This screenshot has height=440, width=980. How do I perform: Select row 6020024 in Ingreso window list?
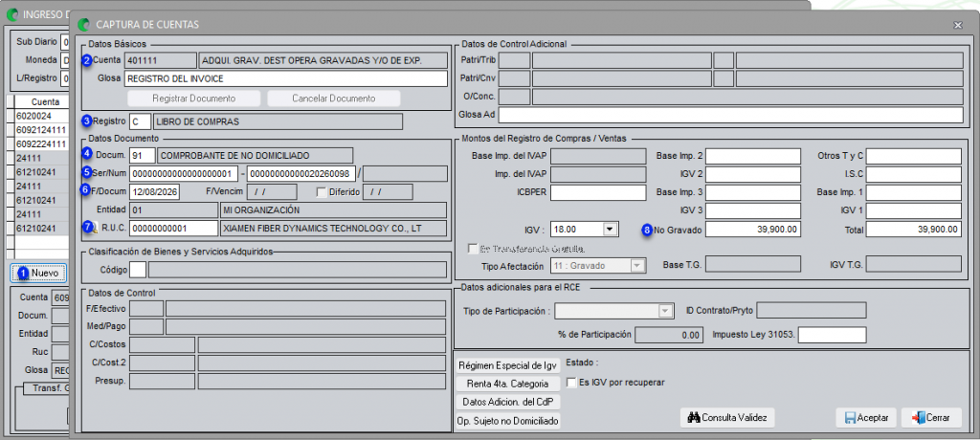tap(39, 116)
